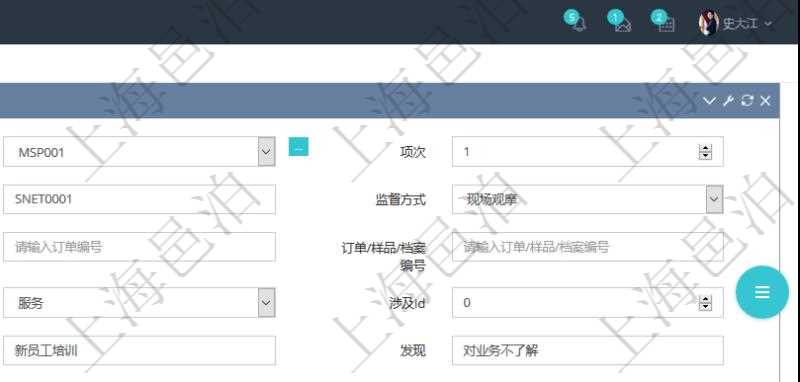Screen dimensions: 800x382
Task: Click the 监督方式 label
Action: tap(401, 199)
